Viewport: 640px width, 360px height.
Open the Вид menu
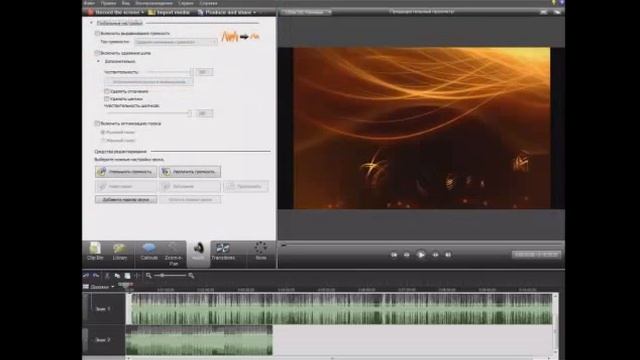[126, 3]
